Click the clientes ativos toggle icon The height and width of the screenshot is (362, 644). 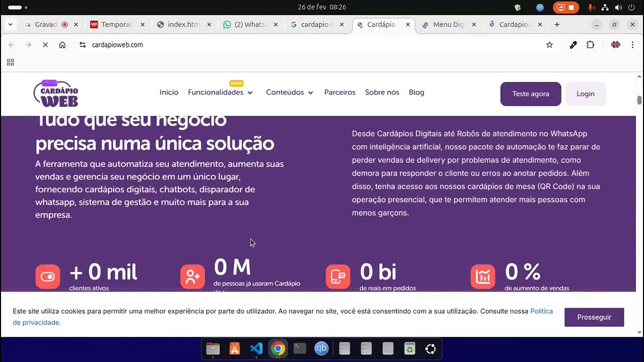tap(48, 277)
